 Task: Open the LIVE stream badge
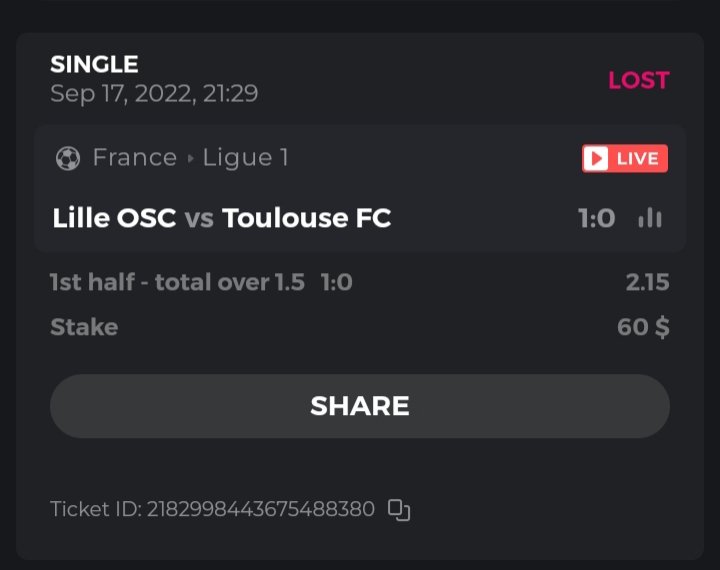click(x=624, y=158)
